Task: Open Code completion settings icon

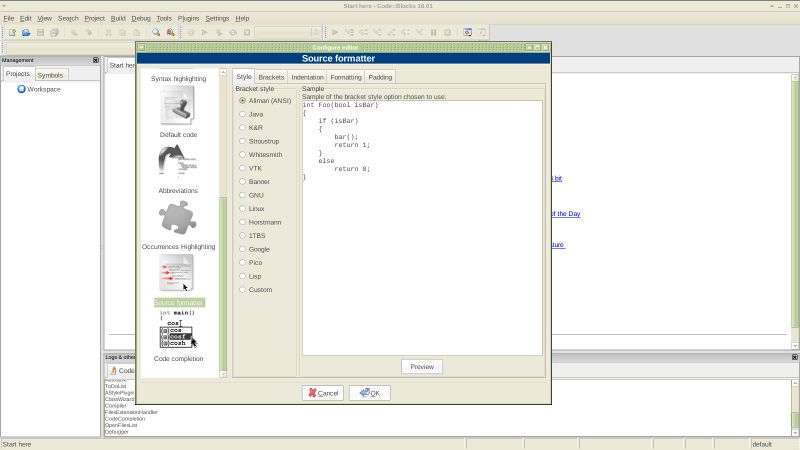Action: [178, 330]
